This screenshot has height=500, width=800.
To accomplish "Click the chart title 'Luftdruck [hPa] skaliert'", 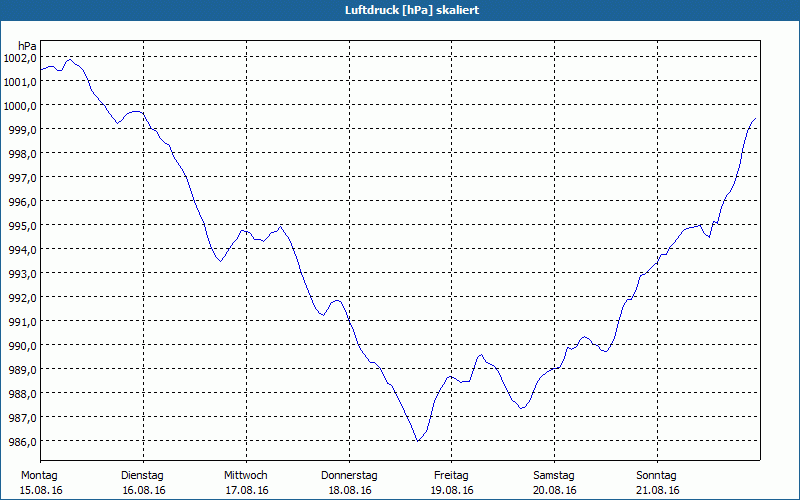I will pyautogui.click(x=412, y=10).
